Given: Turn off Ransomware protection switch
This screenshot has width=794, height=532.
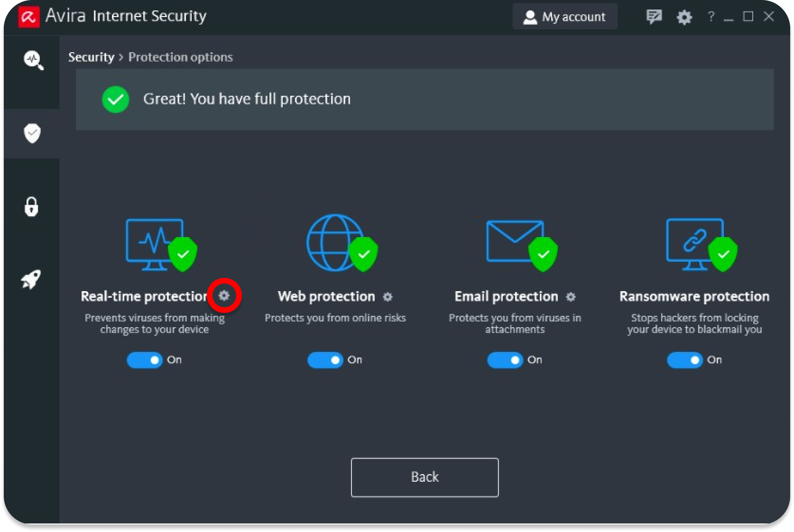Looking at the screenshot, I should pos(684,360).
